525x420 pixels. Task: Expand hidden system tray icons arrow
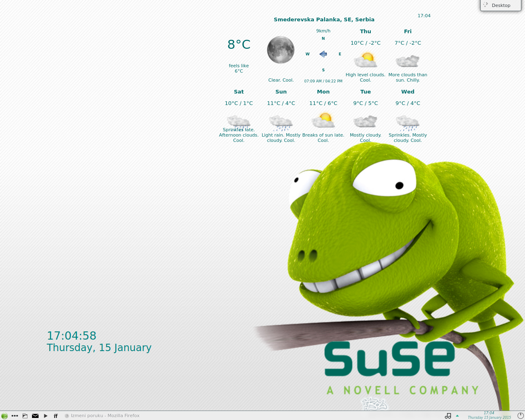(457, 416)
